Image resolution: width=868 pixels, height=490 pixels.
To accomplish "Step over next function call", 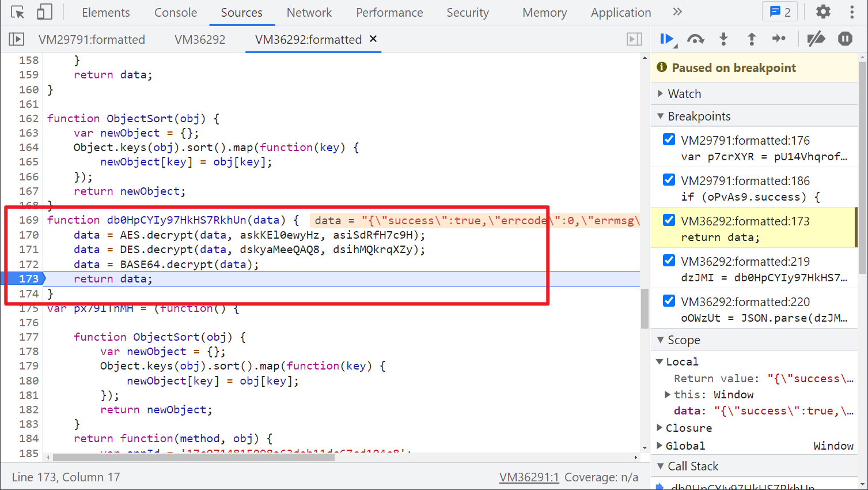I will coord(696,39).
